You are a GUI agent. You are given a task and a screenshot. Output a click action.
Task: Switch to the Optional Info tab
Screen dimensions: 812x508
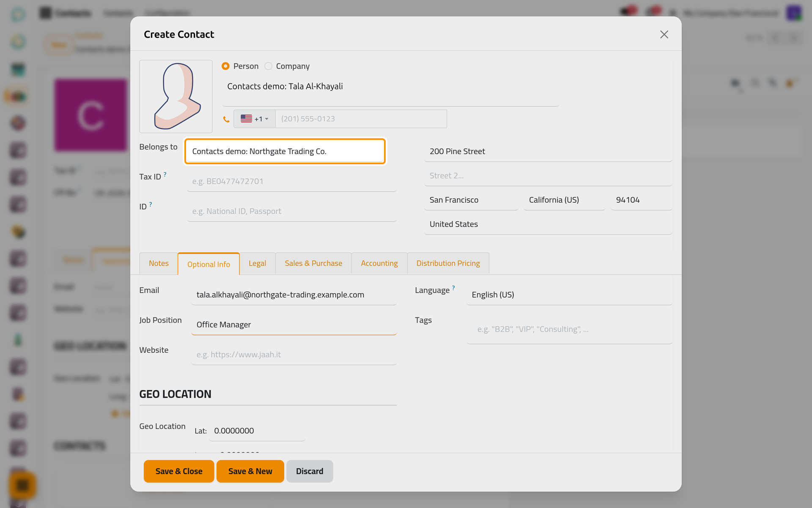[208, 264]
